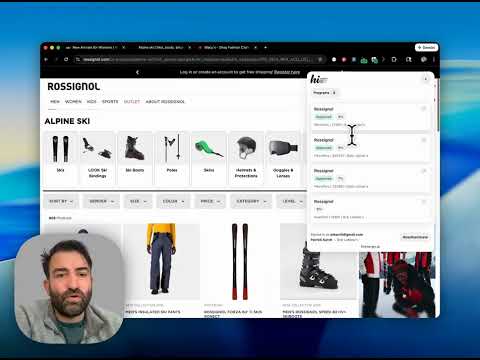Reload the page with the refresh icon
Screen dimensions: 480x360
click(66, 59)
